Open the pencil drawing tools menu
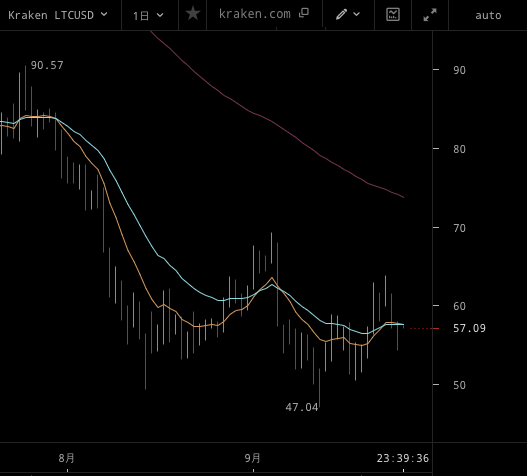This screenshot has width=527, height=476. click(348, 15)
